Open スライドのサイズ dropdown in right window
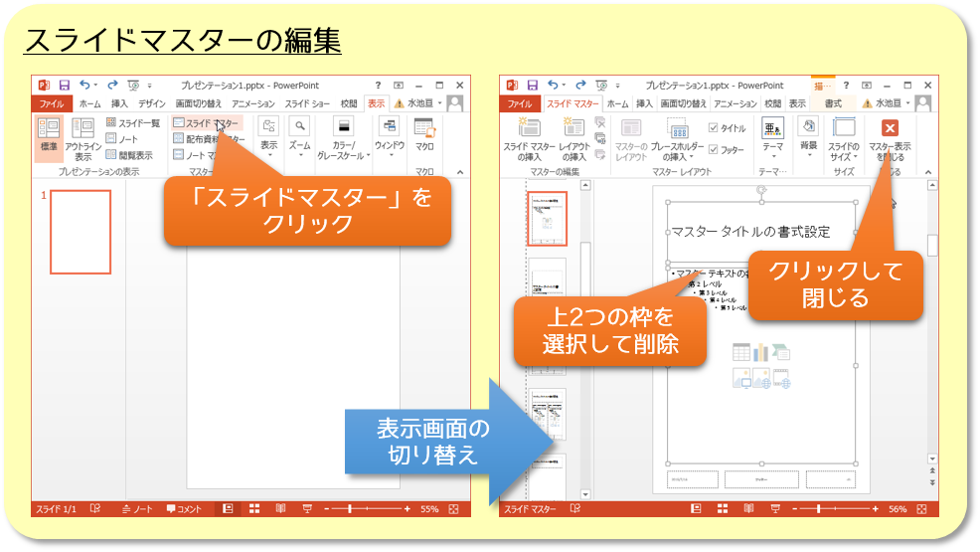 tap(844, 139)
